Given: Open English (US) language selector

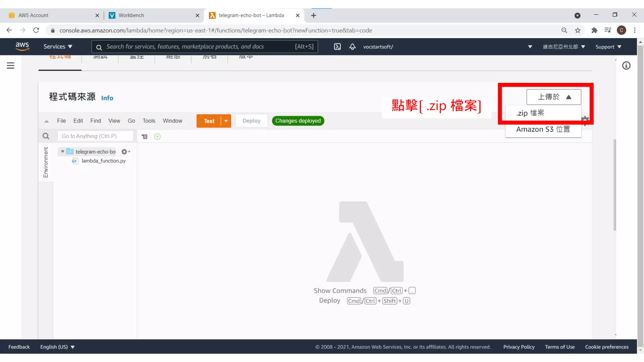Looking at the screenshot, I should (57, 347).
